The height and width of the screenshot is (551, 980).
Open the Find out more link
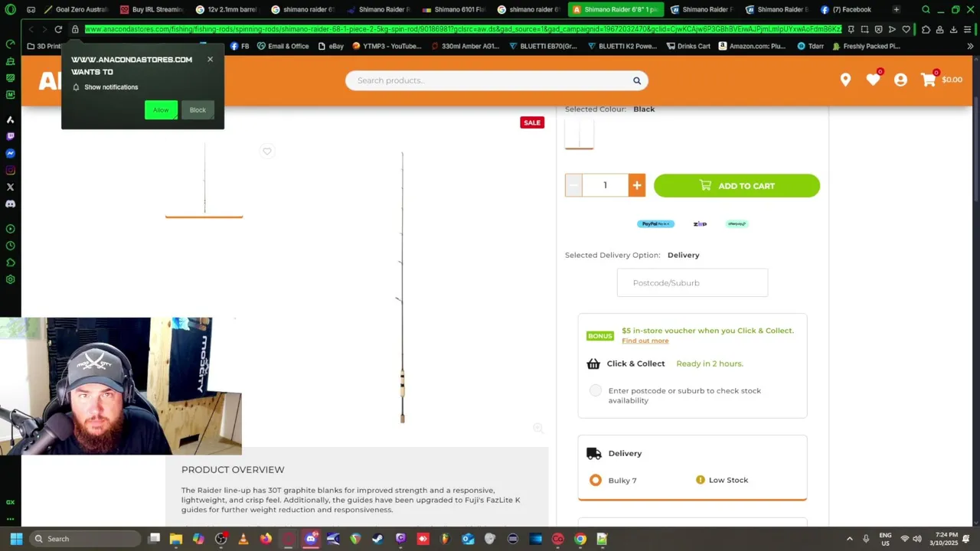[x=645, y=341]
